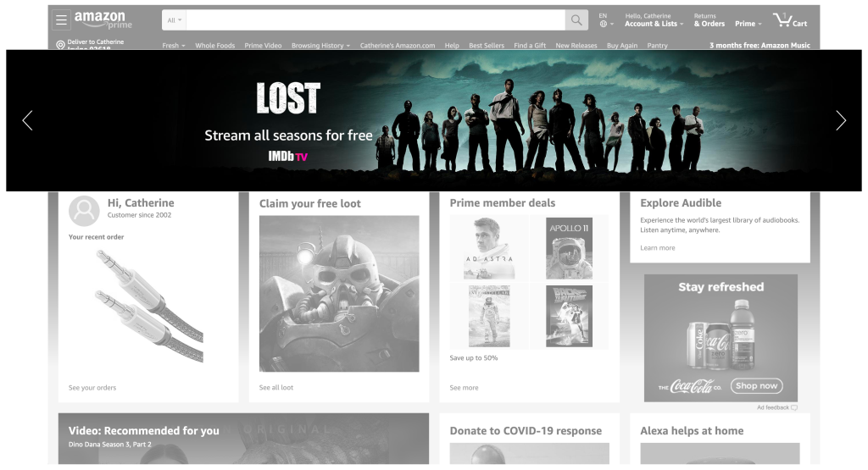Open the hamburger menu icon

tap(61, 20)
